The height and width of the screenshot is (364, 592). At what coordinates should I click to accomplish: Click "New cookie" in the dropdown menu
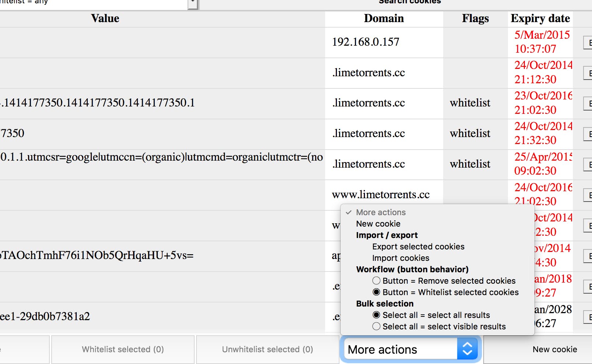(378, 224)
